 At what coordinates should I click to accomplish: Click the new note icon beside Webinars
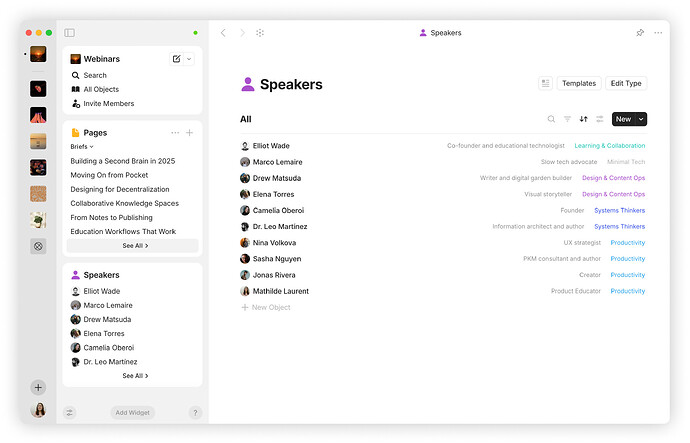point(176,59)
